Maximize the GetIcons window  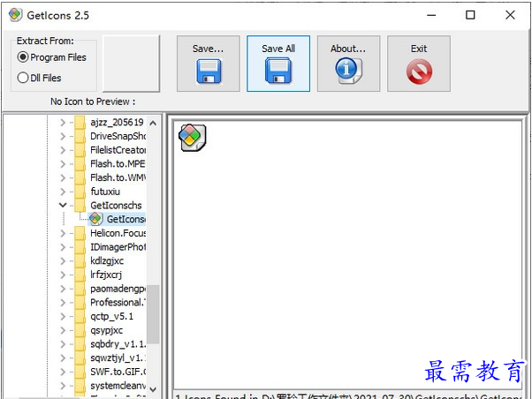coord(470,15)
